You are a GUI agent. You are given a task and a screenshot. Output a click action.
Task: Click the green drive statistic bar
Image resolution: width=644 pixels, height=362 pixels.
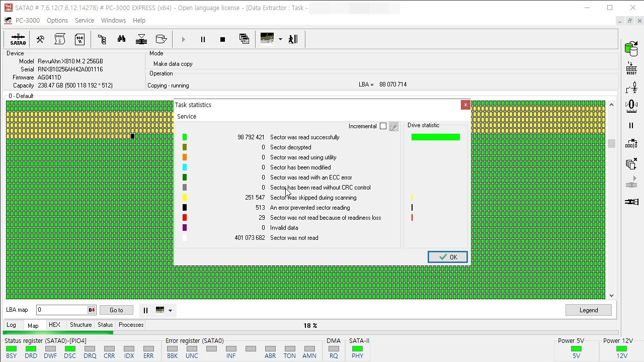435,137
